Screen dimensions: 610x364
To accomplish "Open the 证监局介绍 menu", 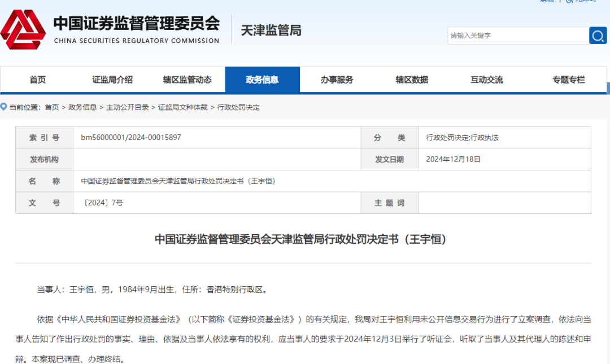I will pos(112,80).
